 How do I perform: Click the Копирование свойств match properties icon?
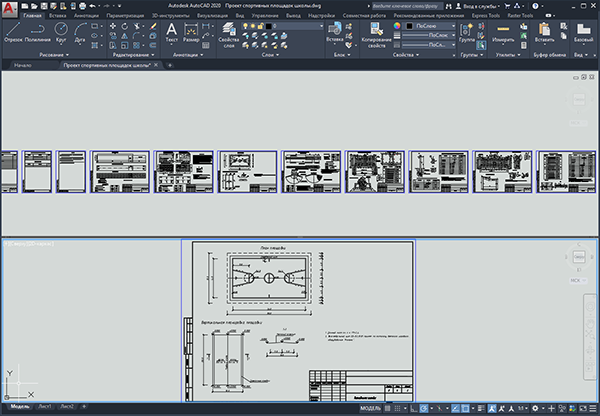pos(377,35)
